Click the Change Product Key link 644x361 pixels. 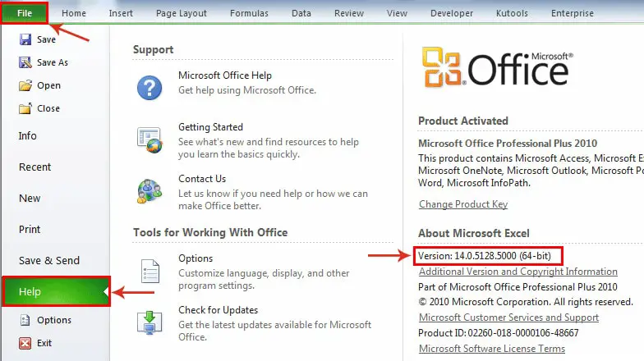pyautogui.click(x=463, y=204)
